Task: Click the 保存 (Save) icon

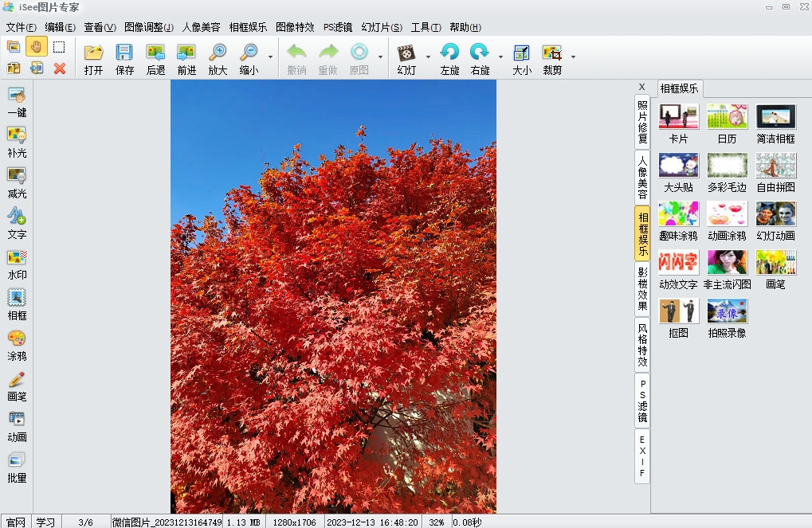Action: (x=124, y=59)
